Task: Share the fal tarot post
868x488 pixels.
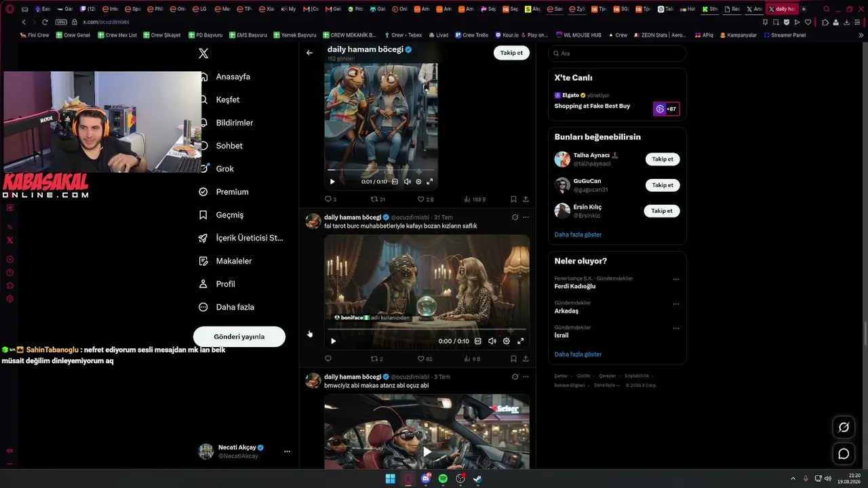Action: tap(526, 359)
